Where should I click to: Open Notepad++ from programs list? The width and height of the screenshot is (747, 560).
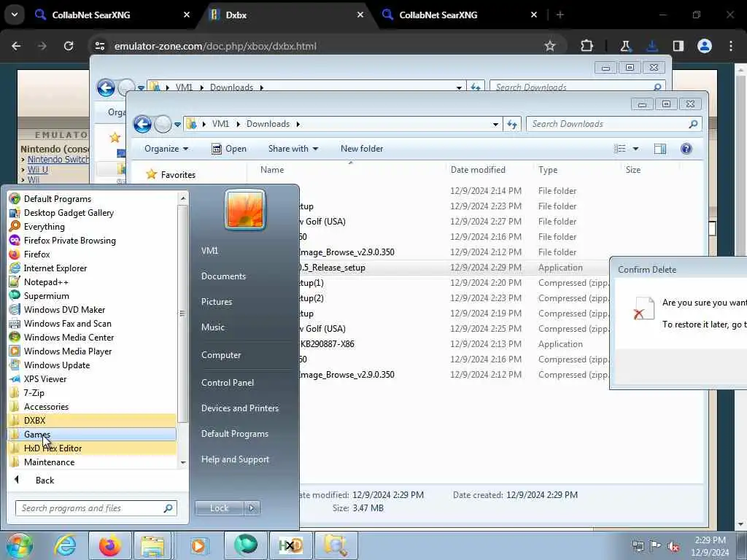(x=46, y=282)
